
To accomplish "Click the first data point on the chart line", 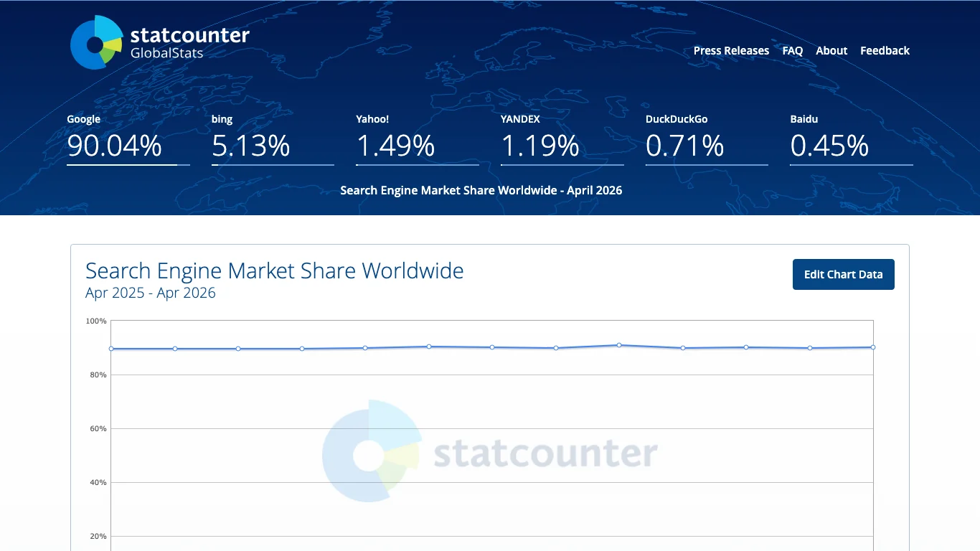I will pos(111,349).
